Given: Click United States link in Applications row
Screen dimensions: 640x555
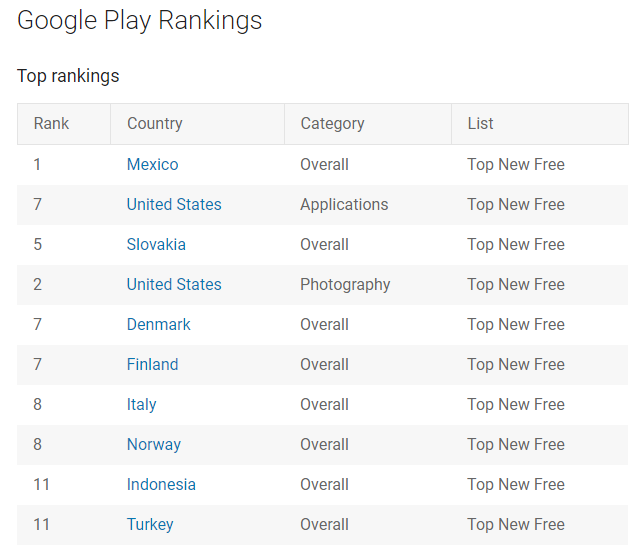Looking at the screenshot, I should (x=174, y=204).
